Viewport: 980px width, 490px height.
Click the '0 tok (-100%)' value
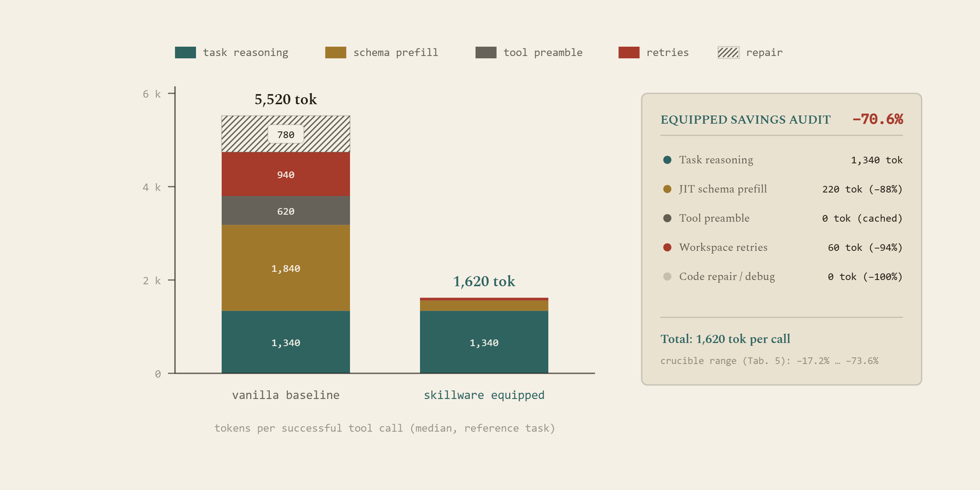click(865, 277)
